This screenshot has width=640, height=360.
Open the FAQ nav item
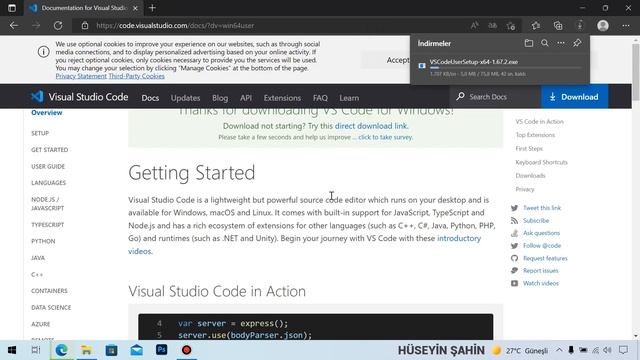click(x=320, y=98)
